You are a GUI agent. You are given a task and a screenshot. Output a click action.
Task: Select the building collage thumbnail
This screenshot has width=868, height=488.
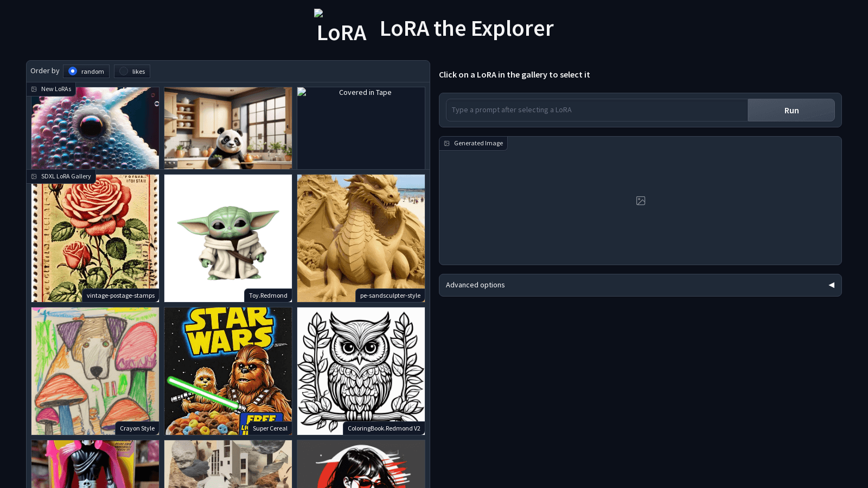tap(228, 464)
